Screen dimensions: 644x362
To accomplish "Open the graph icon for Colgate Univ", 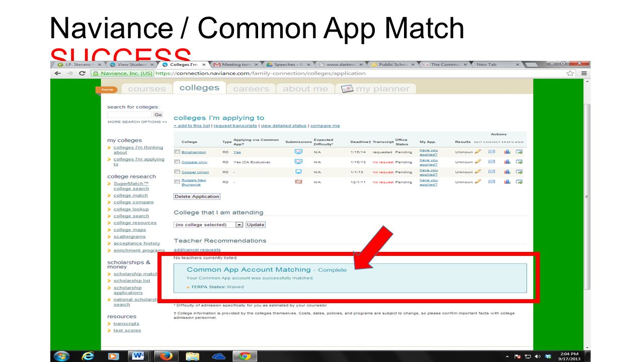I will pos(507,162).
